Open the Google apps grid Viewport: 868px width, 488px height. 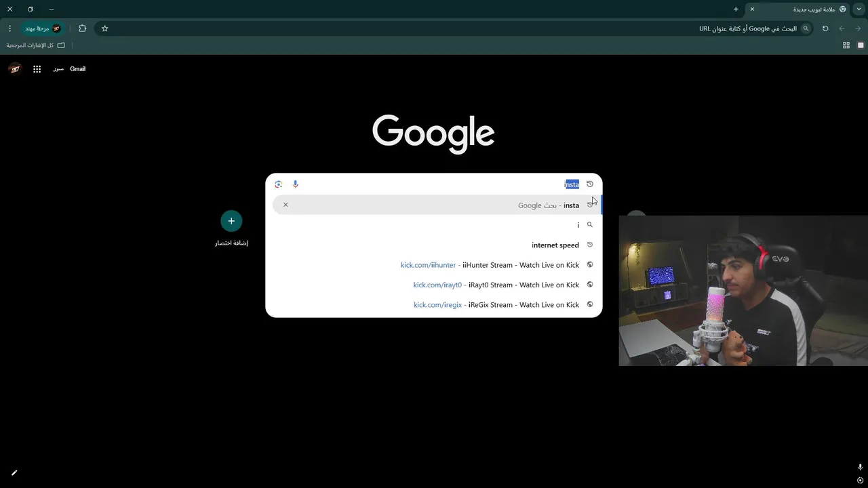[x=37, y=68]
